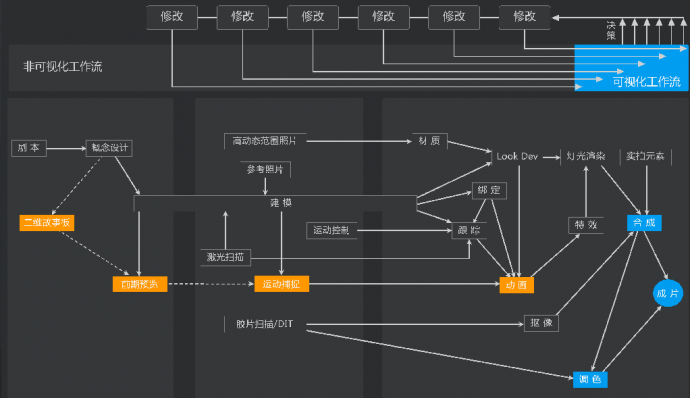Click the 抠像 box

coord(541,323)
